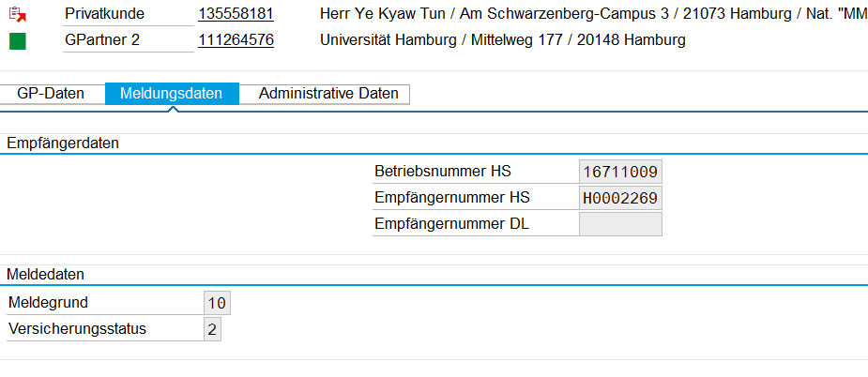Click the Empfängernummer HS field

(620, 198)
